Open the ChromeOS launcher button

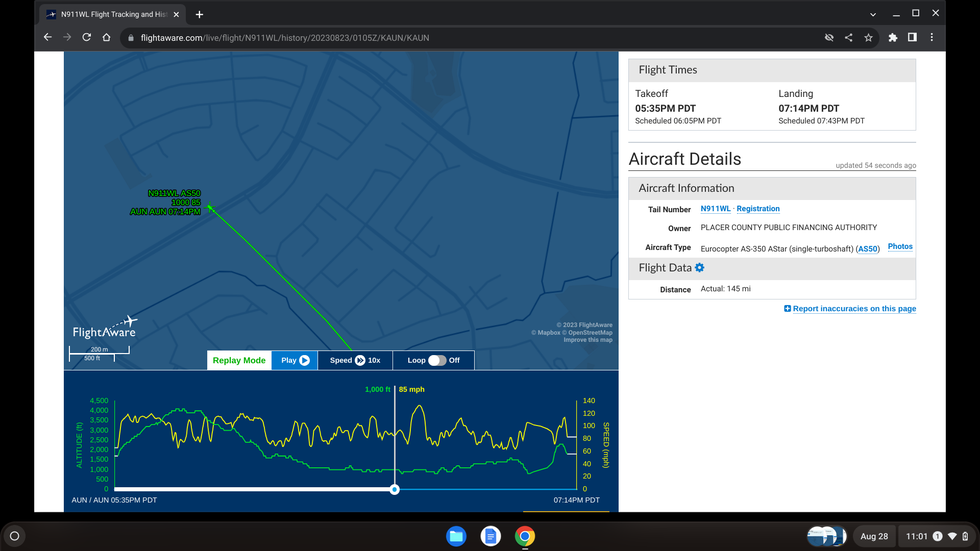click(x=14, y=536)
